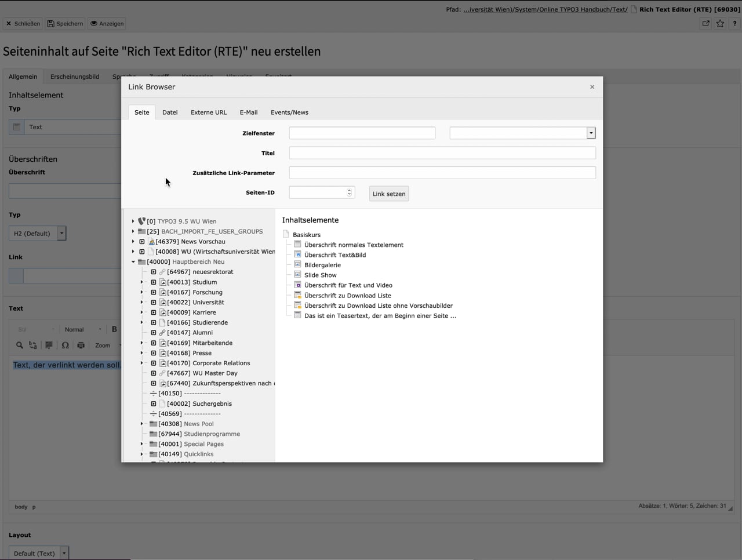Click Das ist ein Teasertext content element
Image resolution: width=742 pixels, height=560 pixels.
(x=380, y=315)
